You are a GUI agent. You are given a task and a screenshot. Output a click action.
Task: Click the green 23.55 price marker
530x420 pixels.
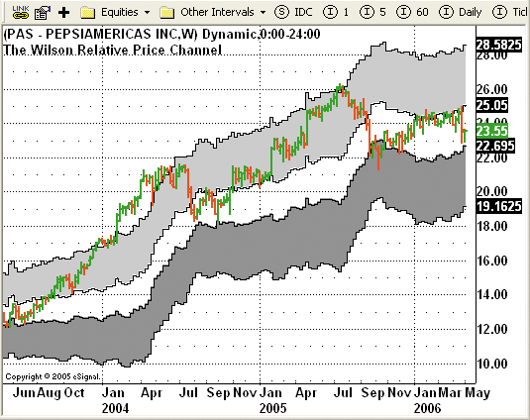click(x=492, y=131)
